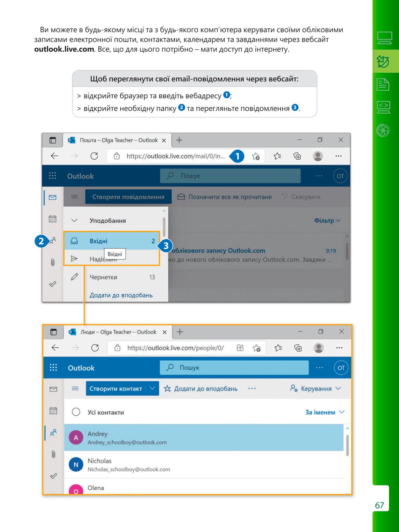Click apps grid icon in Люди address bar
The image size is (399, 532).
point(240,348)
